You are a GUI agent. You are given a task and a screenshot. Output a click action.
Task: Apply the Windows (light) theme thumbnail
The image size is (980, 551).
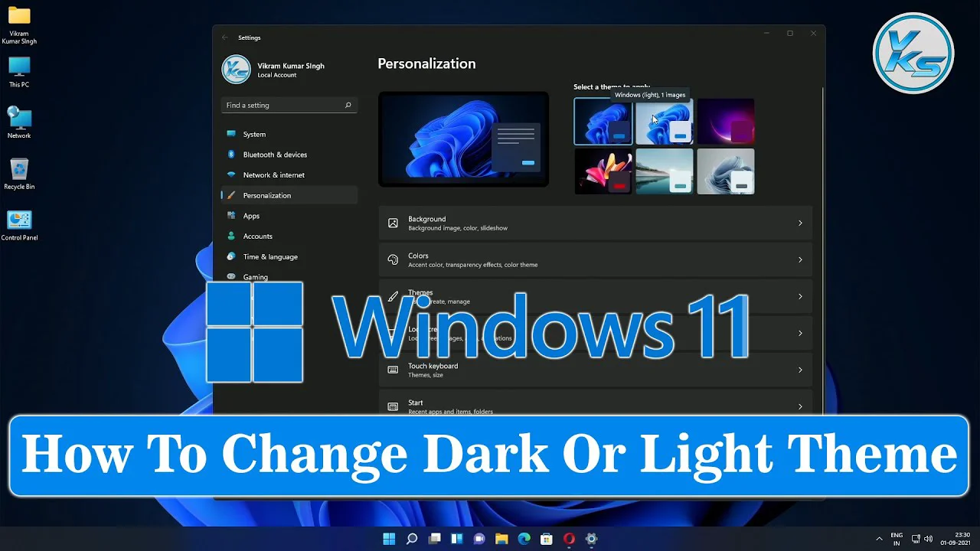pos(665,122)
